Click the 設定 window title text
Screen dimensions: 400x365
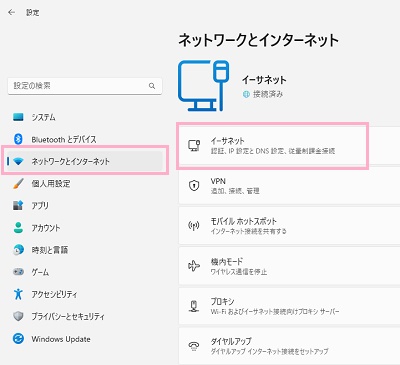click(33, 13)
